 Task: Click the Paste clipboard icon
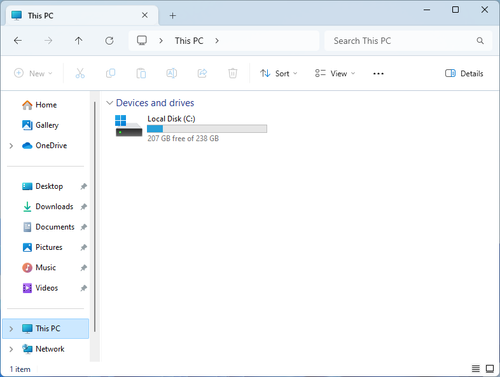coord(141,73)
